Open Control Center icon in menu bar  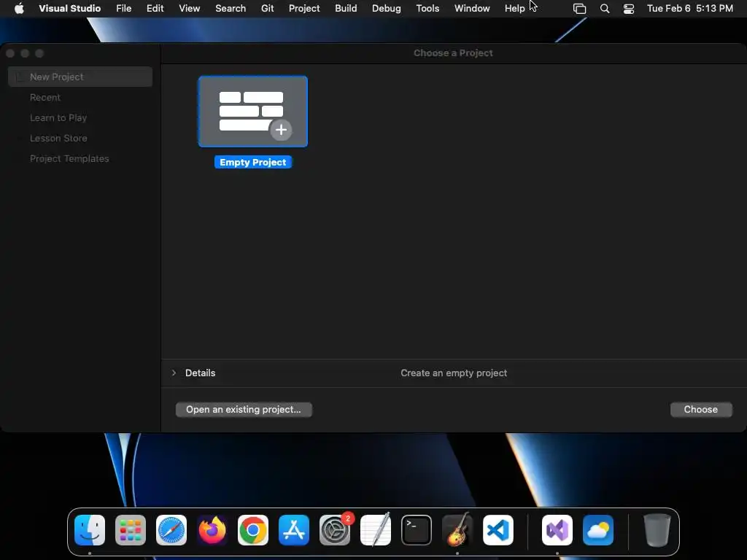tap(629, 9)
